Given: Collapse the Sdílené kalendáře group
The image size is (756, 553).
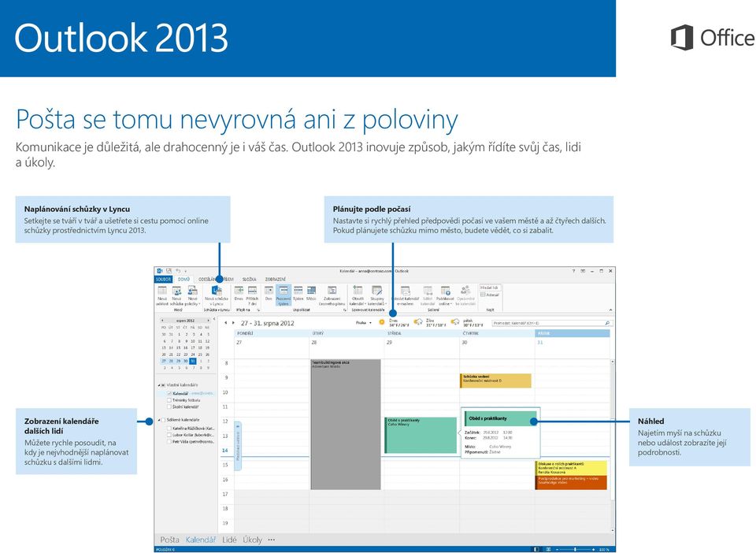Looking at the screenshot, I should click(x=158, y=420).
